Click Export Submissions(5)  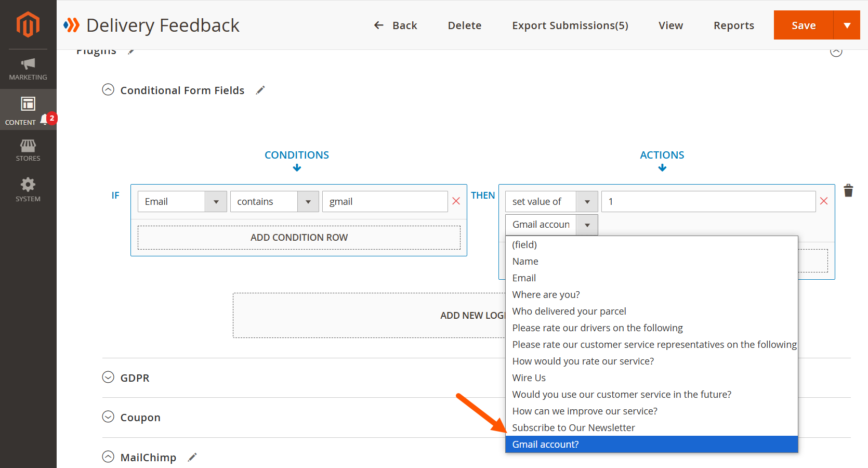tap(570, 25)
